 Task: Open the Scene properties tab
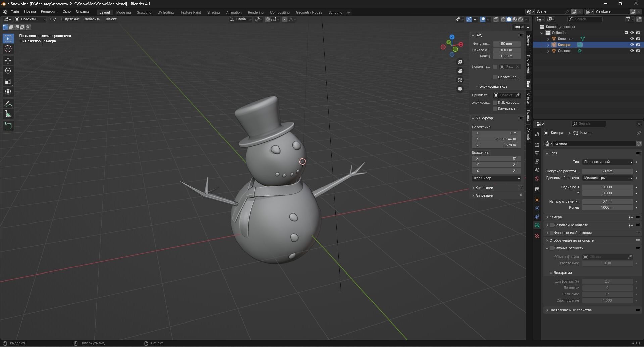click(537, 170)
